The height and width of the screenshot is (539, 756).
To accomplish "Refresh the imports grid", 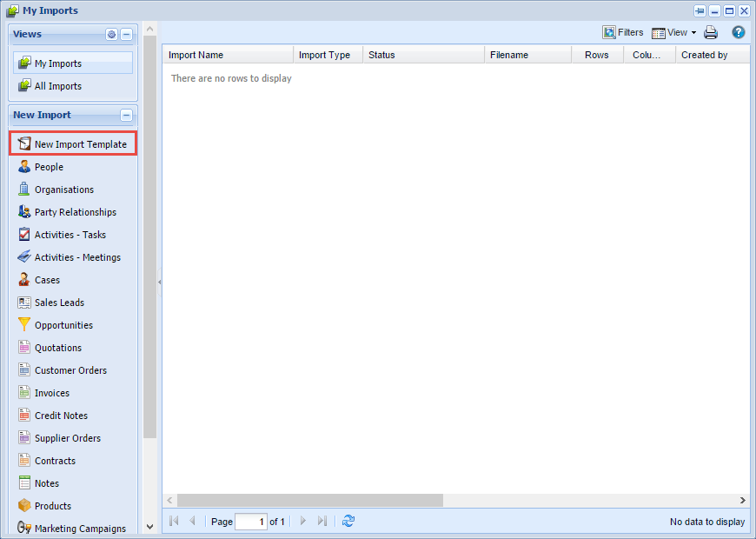I will (348, 521).
